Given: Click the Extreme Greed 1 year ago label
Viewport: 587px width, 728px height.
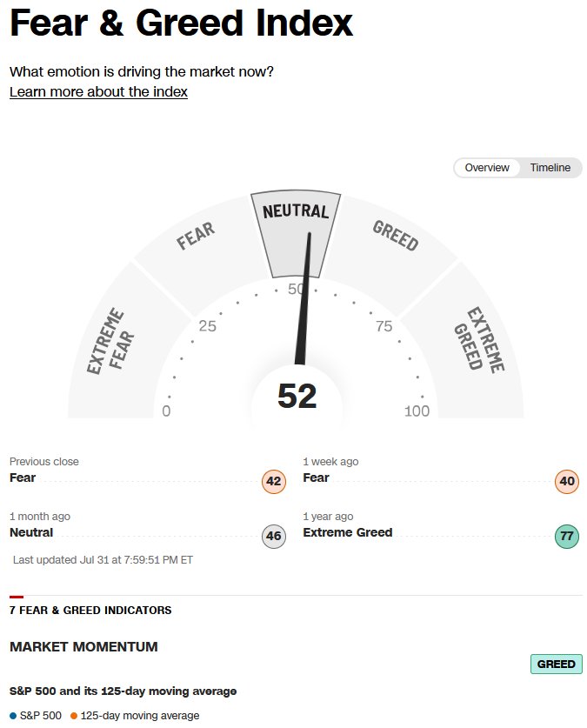Looking at the screenshot, I should coord(348,532).
